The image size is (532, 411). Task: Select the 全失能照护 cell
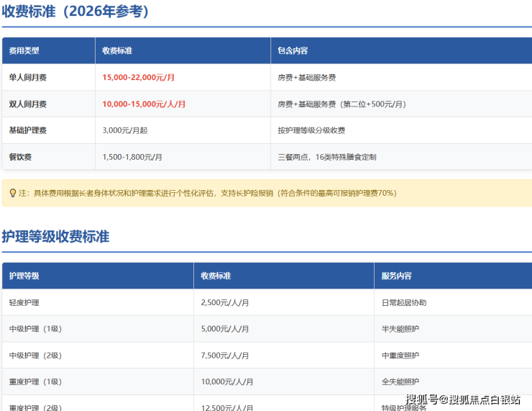click(400, 381)
